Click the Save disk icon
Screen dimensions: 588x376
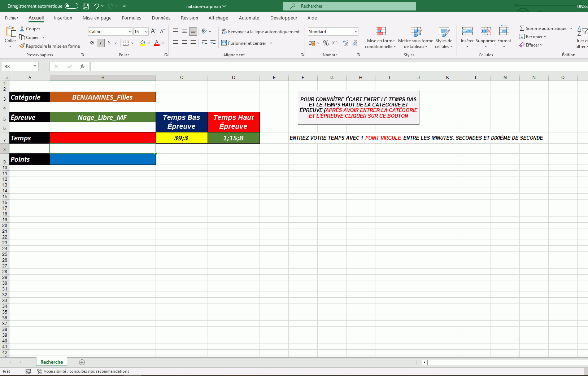86,6
